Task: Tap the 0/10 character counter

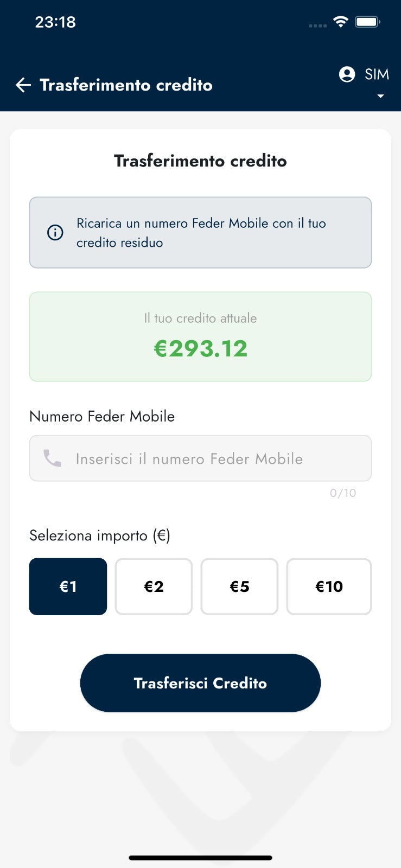Action: point(343,493)
